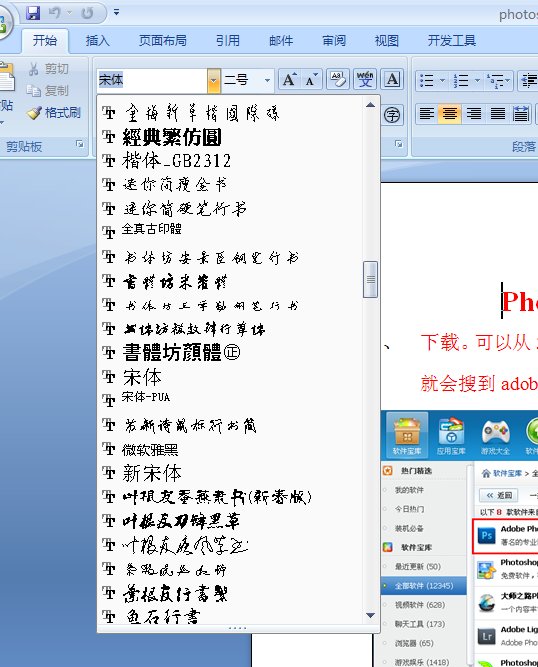Click the Shrink Font icon
The image size is (538, 667).
311,80
